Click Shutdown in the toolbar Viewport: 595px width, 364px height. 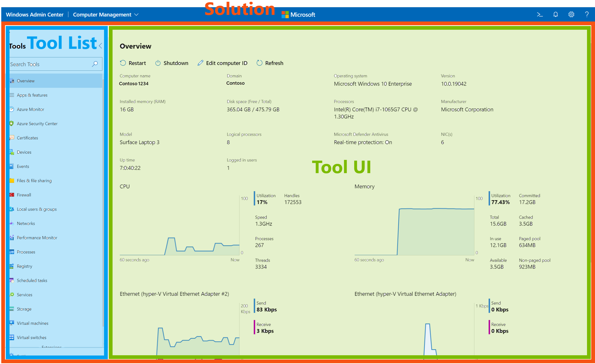click(172, 63)
